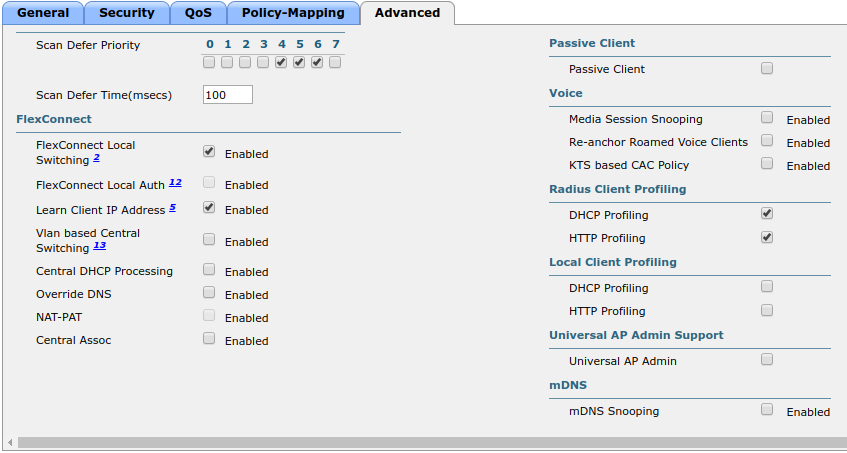
Task: Uncheck Scan Defer Priority 4
Action: [x=281, y=62]
